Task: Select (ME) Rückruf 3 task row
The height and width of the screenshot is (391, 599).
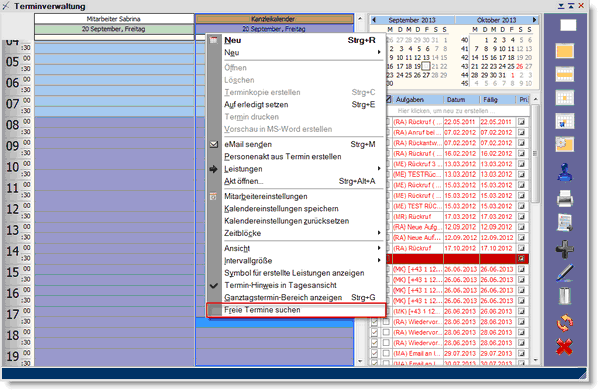Action: [x=418, y=164]
